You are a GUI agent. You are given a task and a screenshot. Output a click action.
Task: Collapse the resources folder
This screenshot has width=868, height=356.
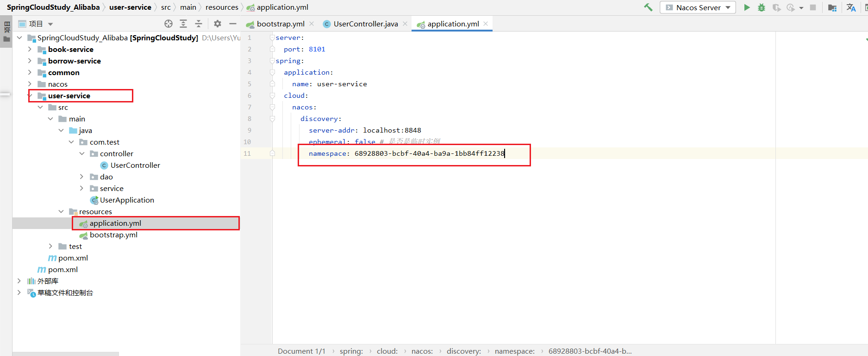tap(61, 211)
